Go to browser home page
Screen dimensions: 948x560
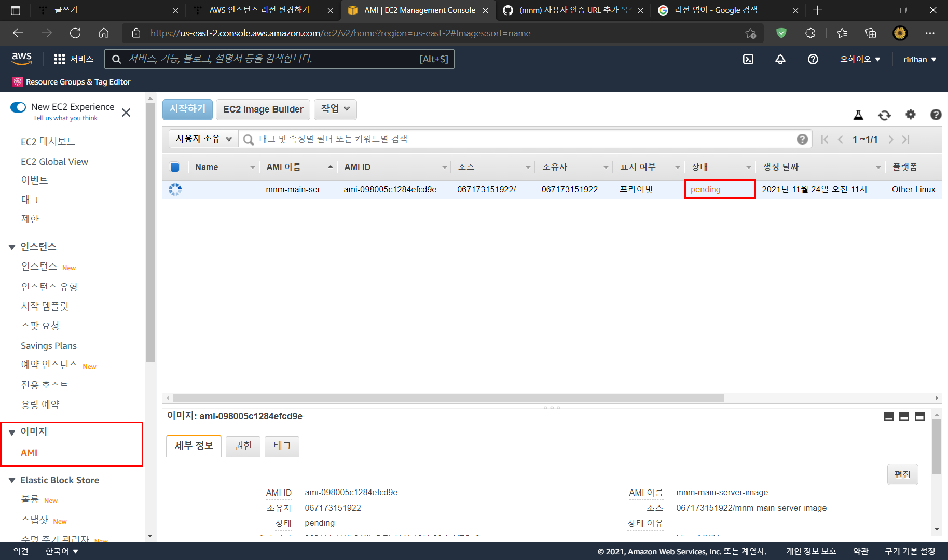[104, 33]
